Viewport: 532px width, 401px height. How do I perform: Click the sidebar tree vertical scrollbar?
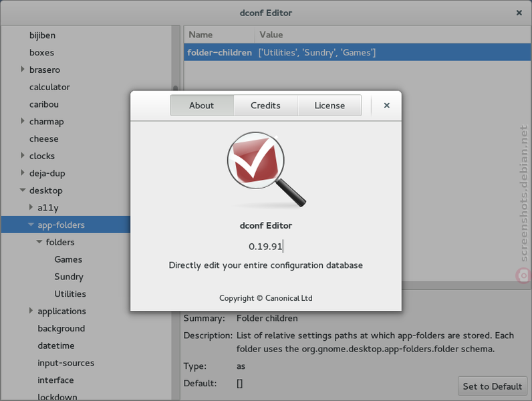click(175, 212)
